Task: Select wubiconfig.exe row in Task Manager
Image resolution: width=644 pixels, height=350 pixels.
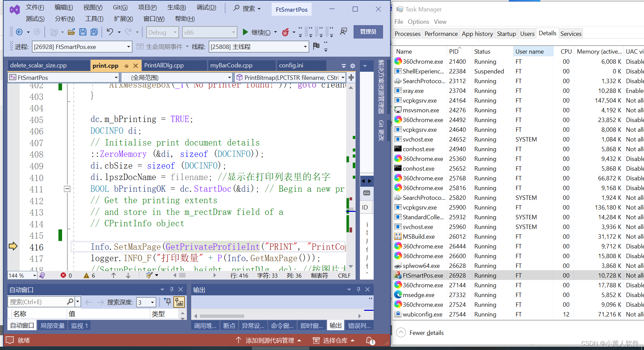Action: tap(518, 314)
